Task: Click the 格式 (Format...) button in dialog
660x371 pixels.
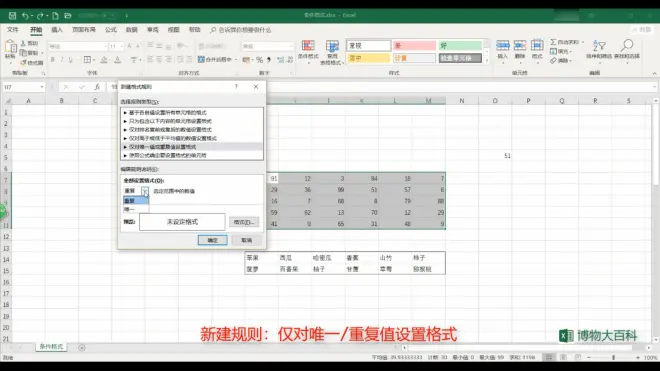Action: coord(244,222)
